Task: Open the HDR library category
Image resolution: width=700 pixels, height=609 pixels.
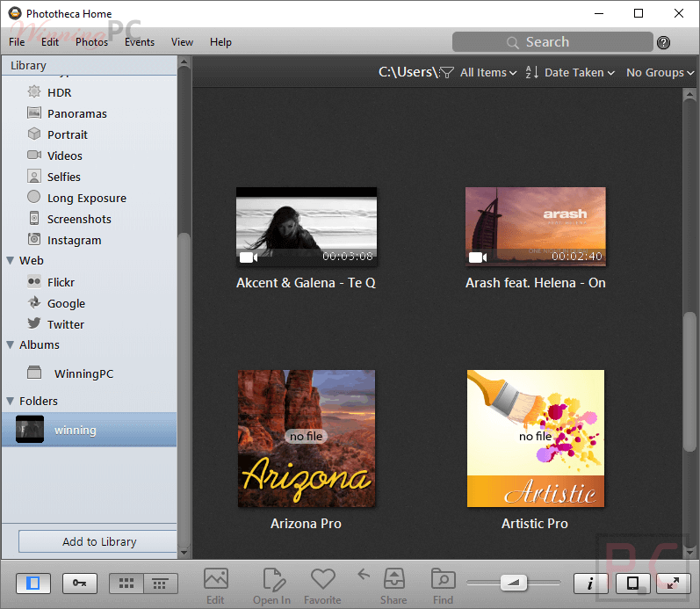Action: click(x=59, y=92)
